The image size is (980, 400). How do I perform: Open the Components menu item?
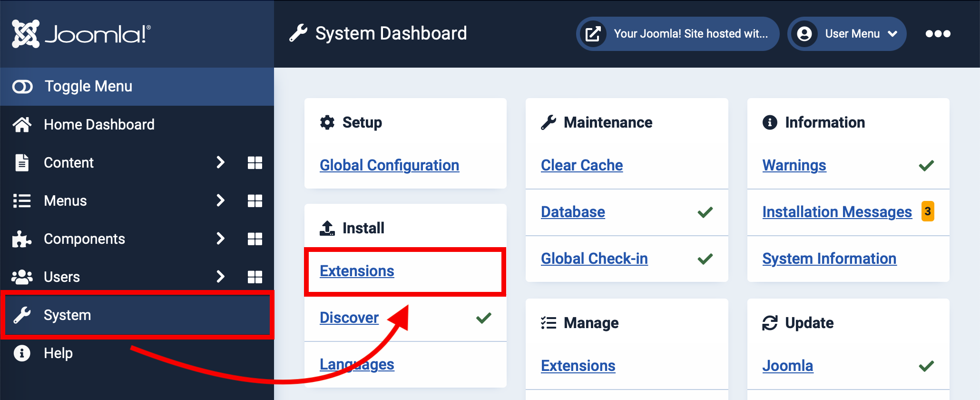coord(84,239)
